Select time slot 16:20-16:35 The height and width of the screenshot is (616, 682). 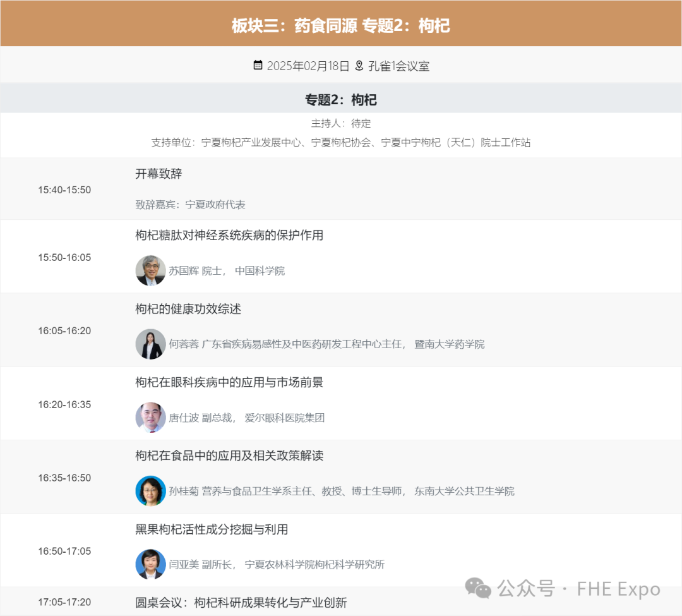coord(64,404)
